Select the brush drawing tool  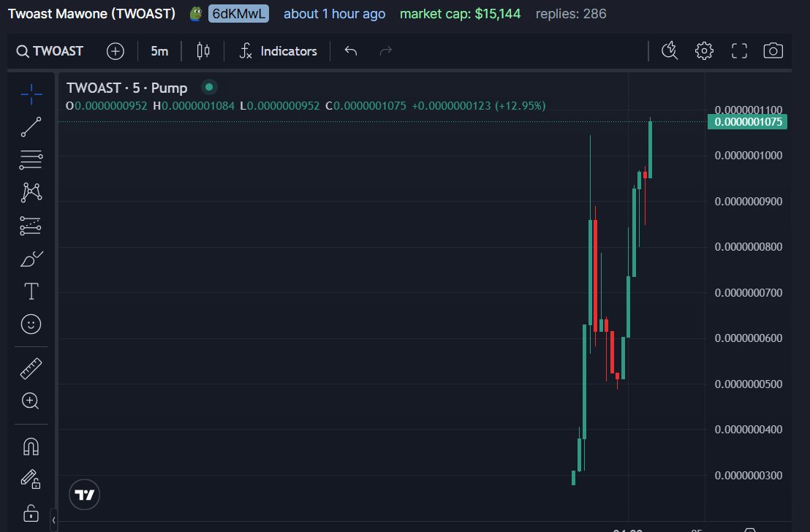[x=31, y=258]
